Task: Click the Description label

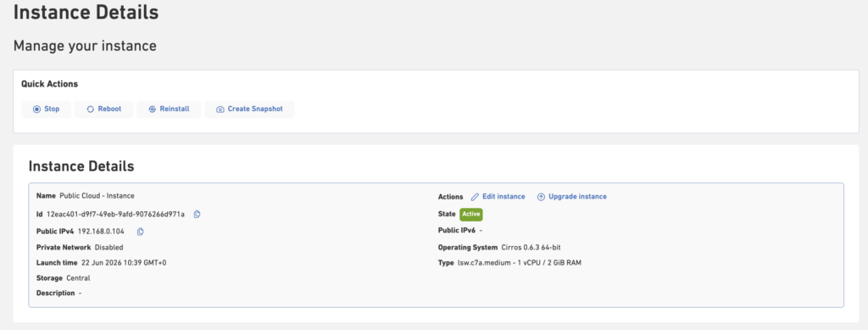Action: tap(55, 293)
